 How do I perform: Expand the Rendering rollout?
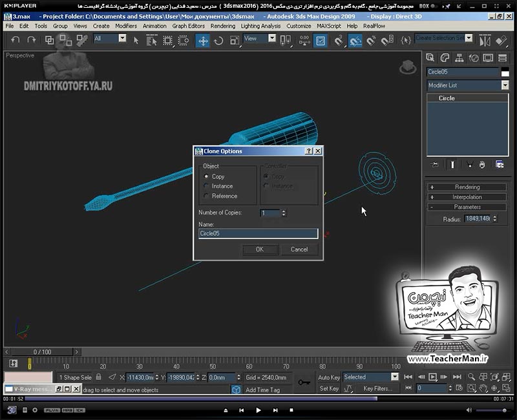point(467,187)
